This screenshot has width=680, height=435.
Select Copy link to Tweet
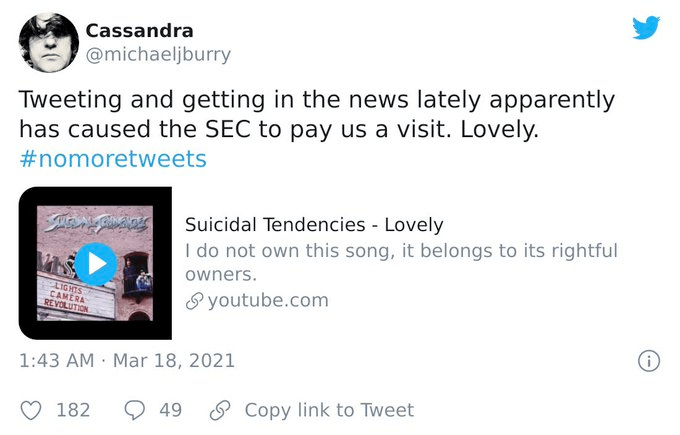click(x=328, y=410)
